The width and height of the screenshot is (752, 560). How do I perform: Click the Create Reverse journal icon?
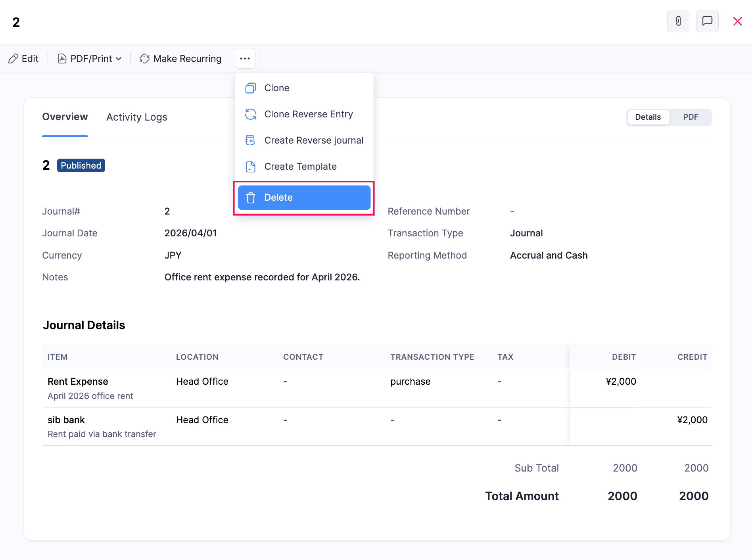coord(250,140)
